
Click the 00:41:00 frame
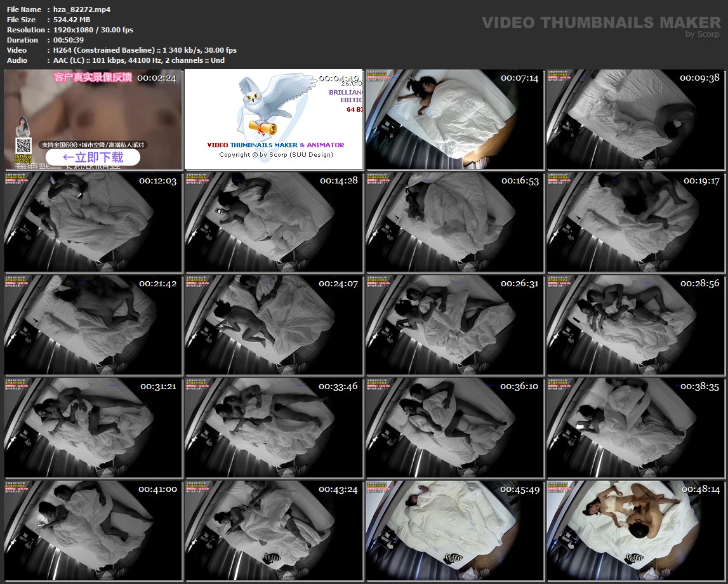(93, 531)
